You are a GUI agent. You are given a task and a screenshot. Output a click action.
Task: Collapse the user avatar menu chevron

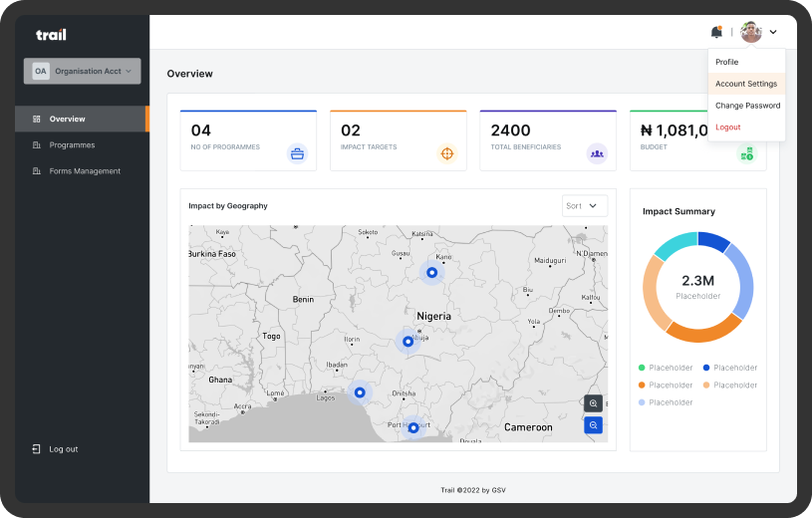[773, 32]
